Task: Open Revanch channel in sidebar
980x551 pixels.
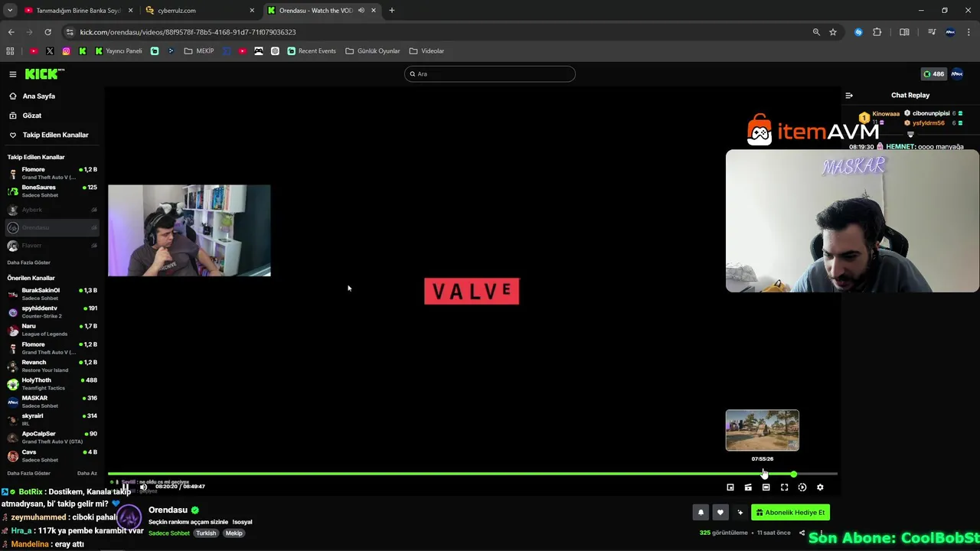Action: [x=52, y=366]
